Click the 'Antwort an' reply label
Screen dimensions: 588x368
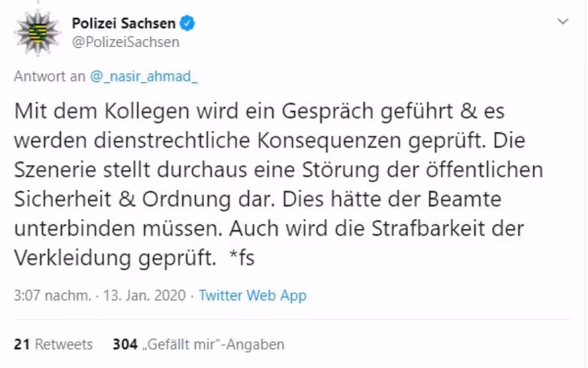click(50, 76)
